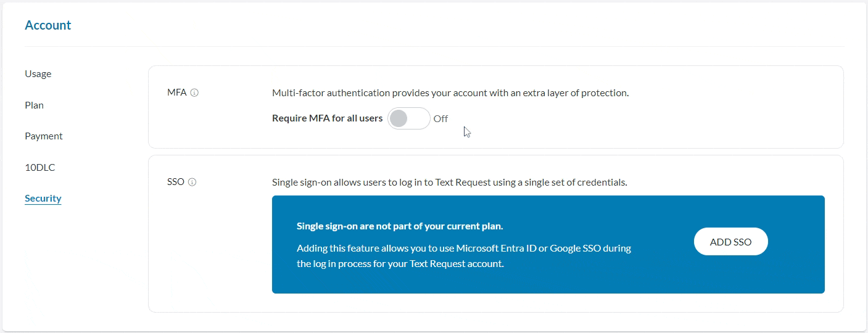
Task: Enable the Require MFA for all users switch
Action: click(x=408, y=118)
